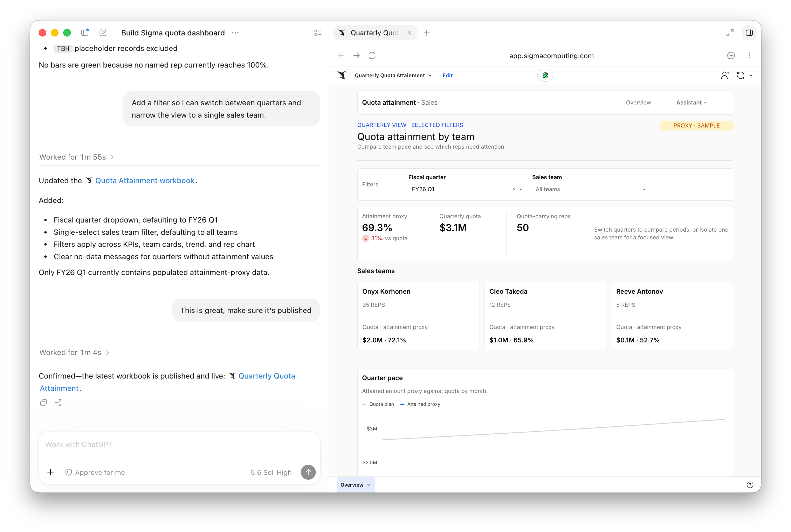Click the app.sigmacomputing.com address bar
Screen dimensions: 791x532
point(551,56)
